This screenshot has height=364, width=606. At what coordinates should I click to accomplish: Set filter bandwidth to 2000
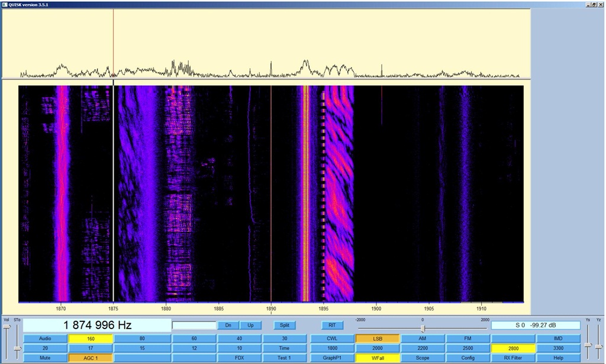click(378, 348)
